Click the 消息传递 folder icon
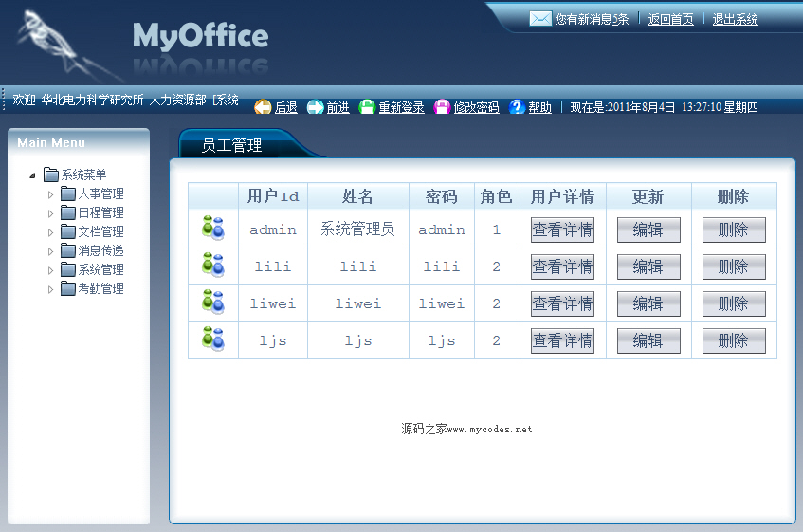803x532 pixels. pos(68,250)
